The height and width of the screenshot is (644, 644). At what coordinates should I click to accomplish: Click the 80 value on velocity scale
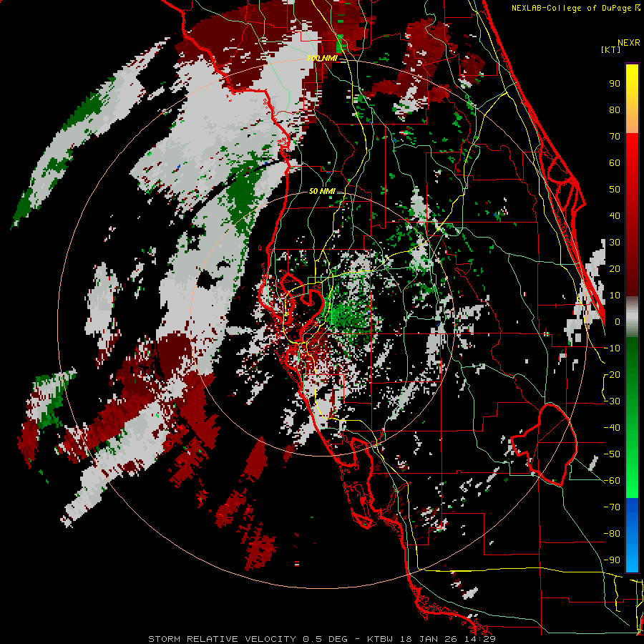pos(615,109)
